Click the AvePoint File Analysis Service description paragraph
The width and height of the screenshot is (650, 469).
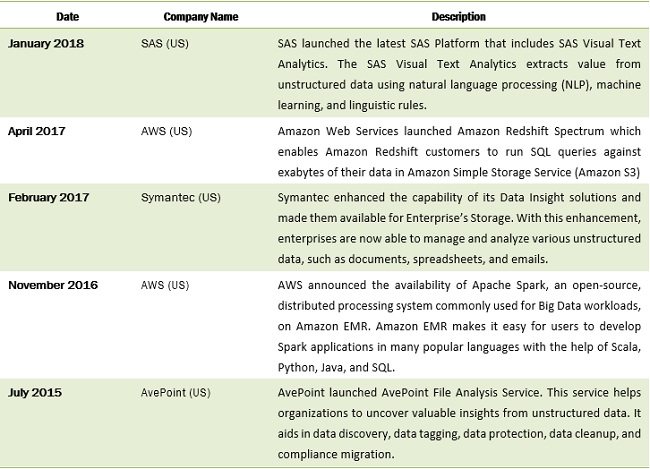(458, 418)
